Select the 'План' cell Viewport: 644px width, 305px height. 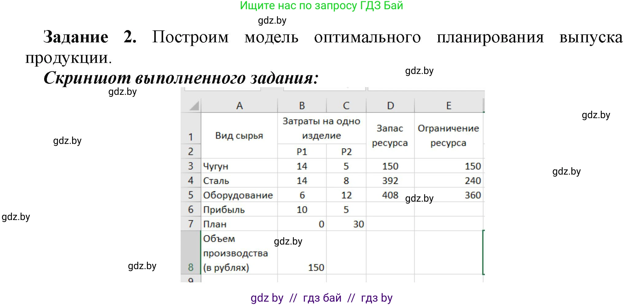240,224
